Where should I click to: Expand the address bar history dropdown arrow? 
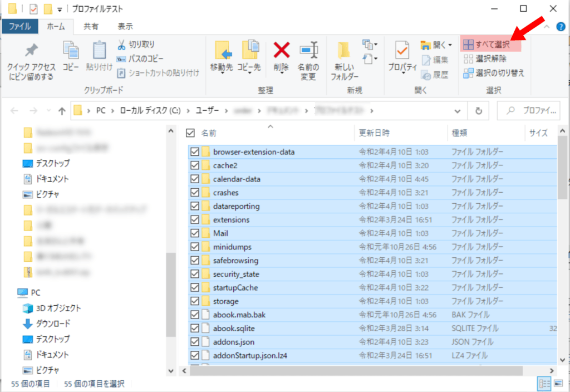coord(458,110)
